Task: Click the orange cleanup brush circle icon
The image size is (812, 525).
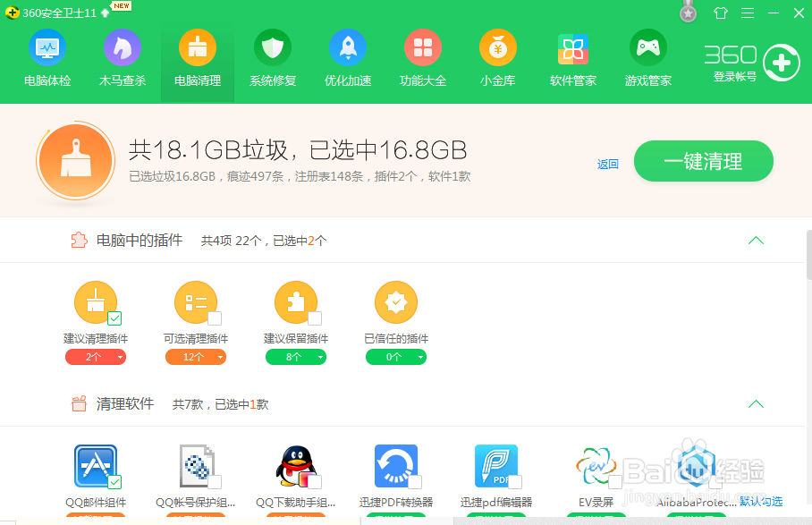Action: [x=76, y=161]
